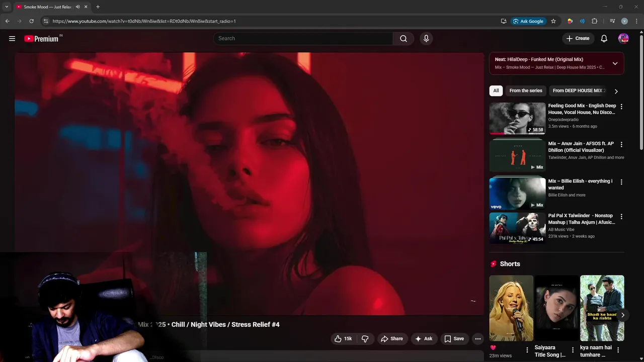644x362 pixels.
Task: Open options for Saiyaara short
Action: point(573,350)
